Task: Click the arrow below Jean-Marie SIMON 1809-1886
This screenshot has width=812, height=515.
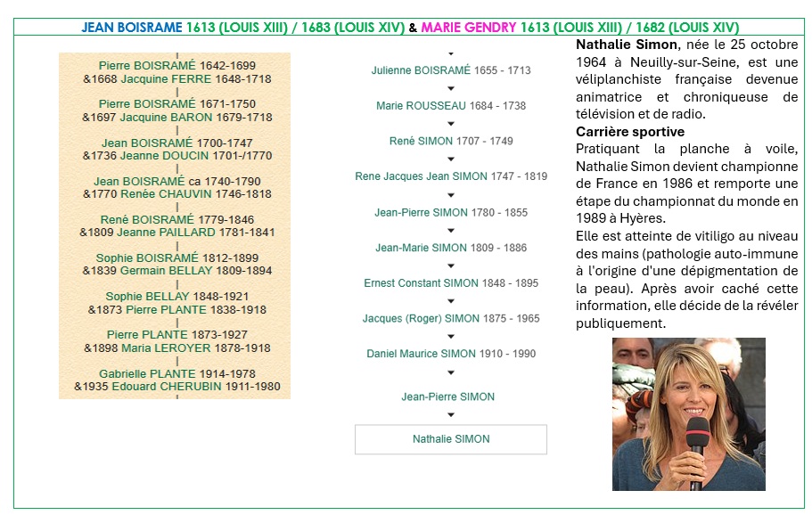Action: [x=450, y=266]
